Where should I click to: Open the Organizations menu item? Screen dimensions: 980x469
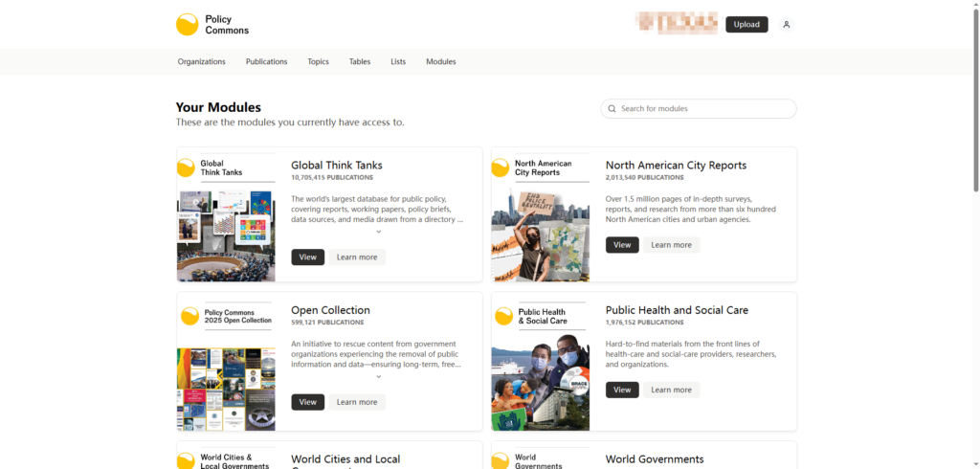click(201, 62)
